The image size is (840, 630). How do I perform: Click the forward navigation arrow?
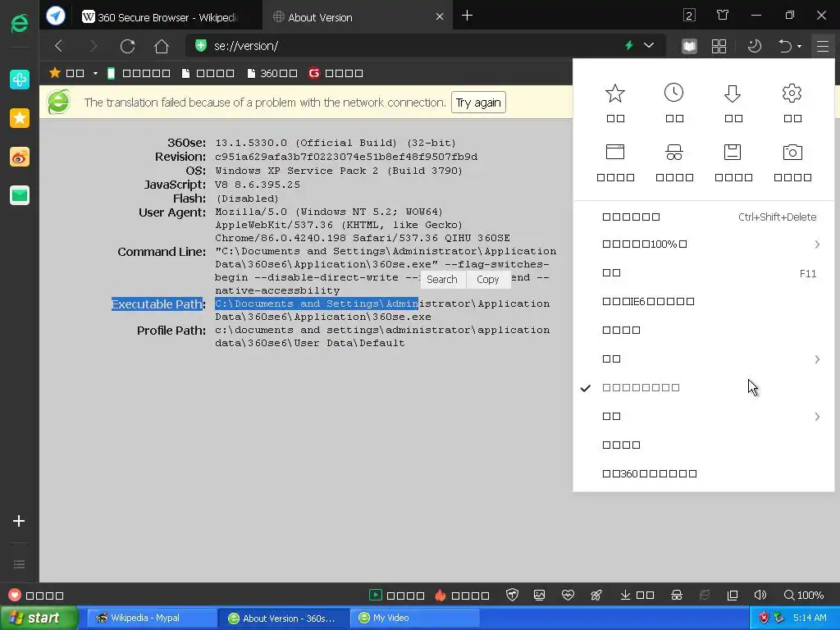click(94, 46)
